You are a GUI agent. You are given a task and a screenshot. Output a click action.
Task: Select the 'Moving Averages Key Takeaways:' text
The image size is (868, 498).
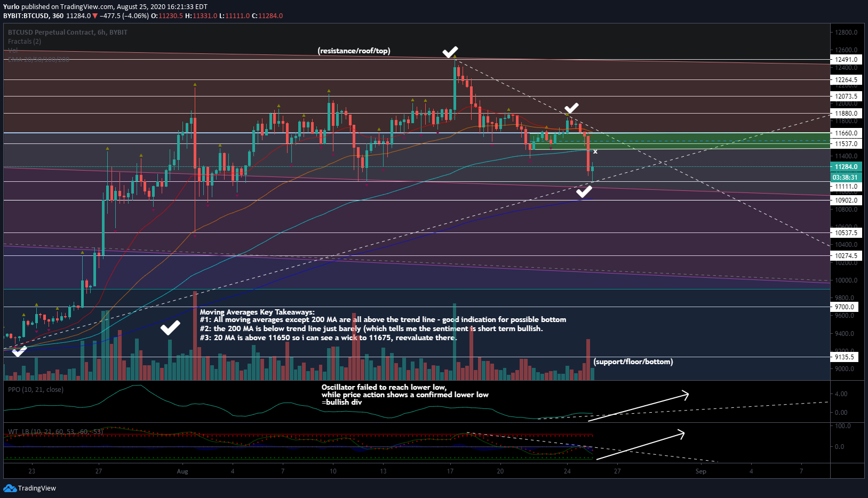point(257,312)
